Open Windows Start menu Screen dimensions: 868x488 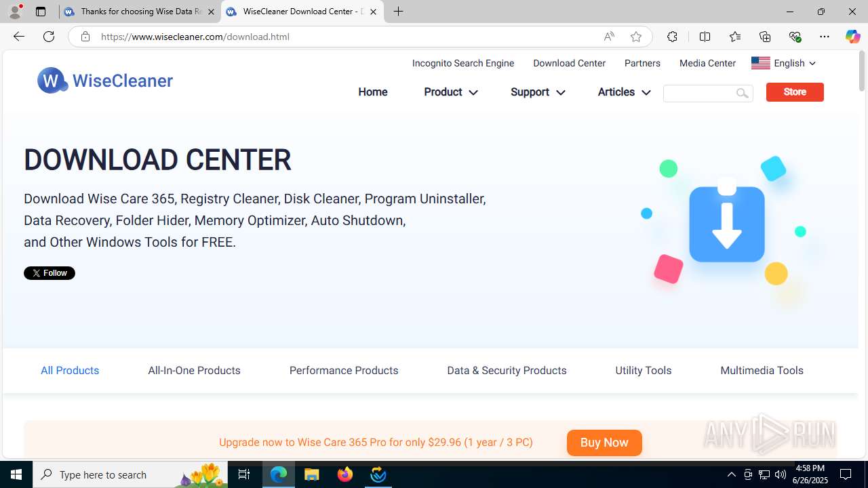click(16, 474)
